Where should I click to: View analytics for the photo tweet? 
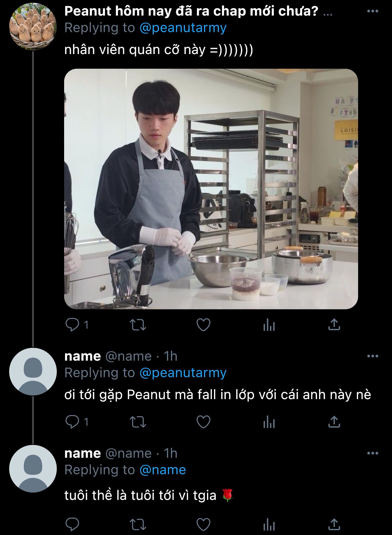[269, 325]
